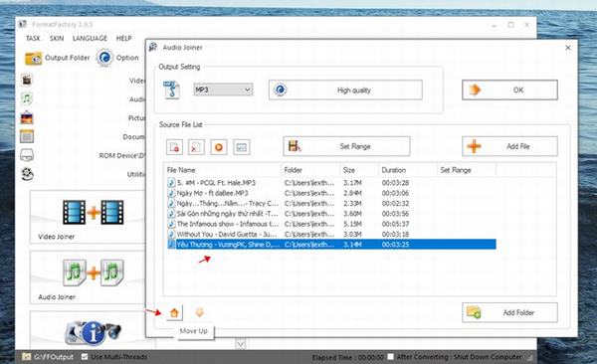Click the Add Folder button

point(509,312)
